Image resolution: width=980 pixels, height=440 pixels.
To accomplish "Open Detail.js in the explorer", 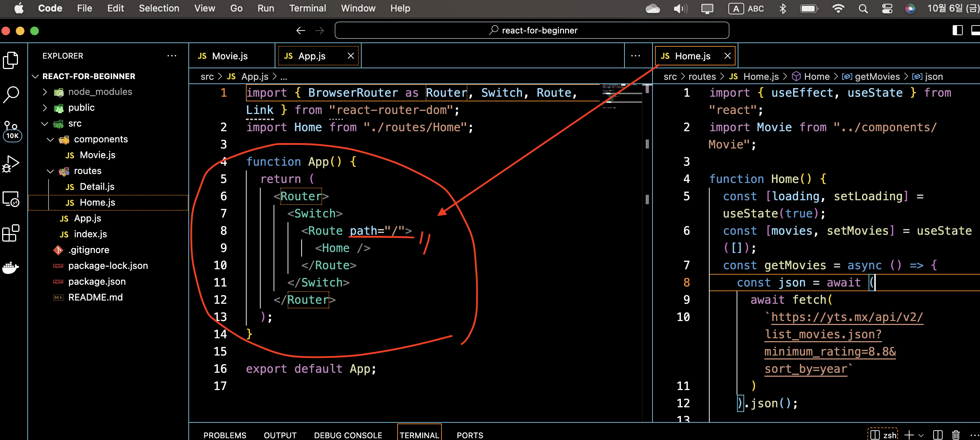I will pyautogui.click(x=97, y=187).
